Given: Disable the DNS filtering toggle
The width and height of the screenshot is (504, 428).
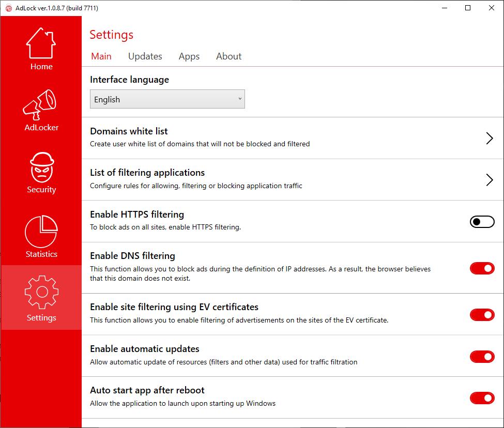Looking at the screenshot, I should pyautogui.click(x=482, y=268).
